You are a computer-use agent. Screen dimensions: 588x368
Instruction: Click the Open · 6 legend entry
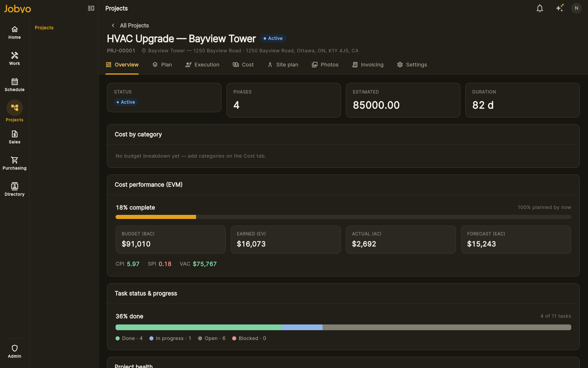tap(212, 338)
